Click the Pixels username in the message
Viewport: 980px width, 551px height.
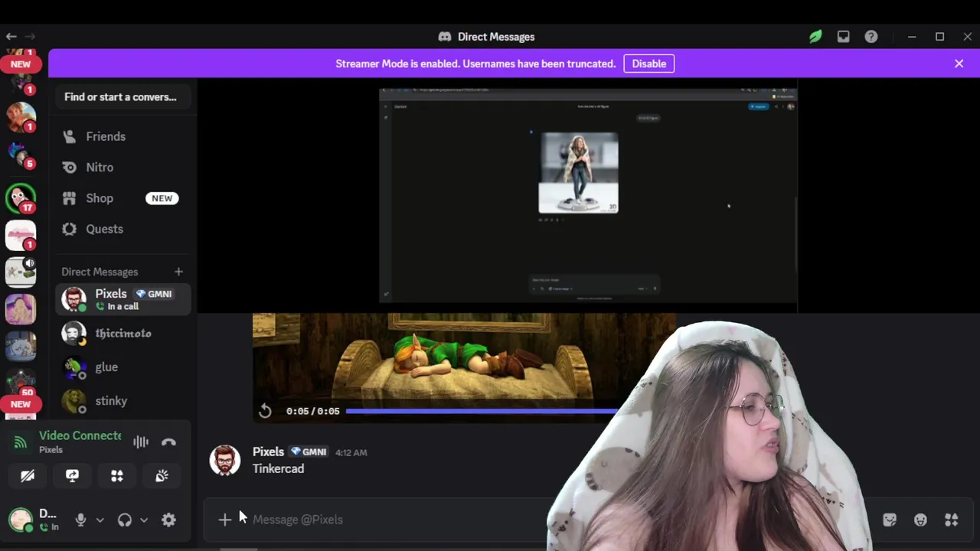coord(268,452)
